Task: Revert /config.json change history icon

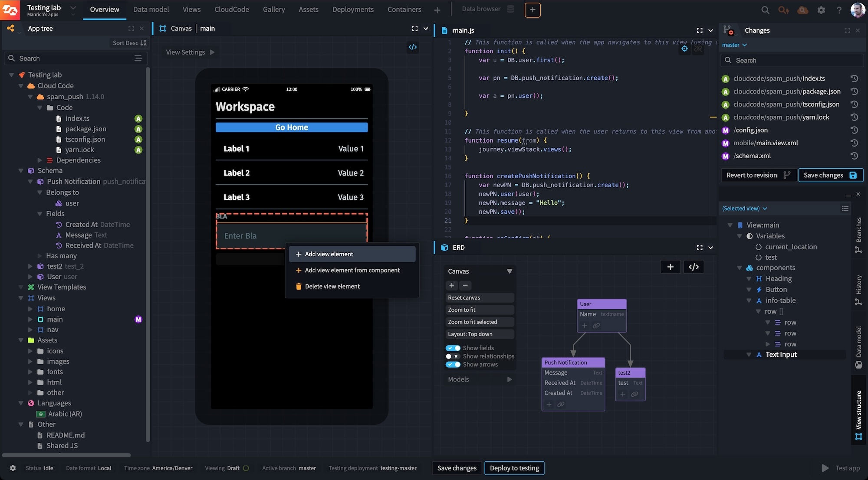Action: [854, 130]
